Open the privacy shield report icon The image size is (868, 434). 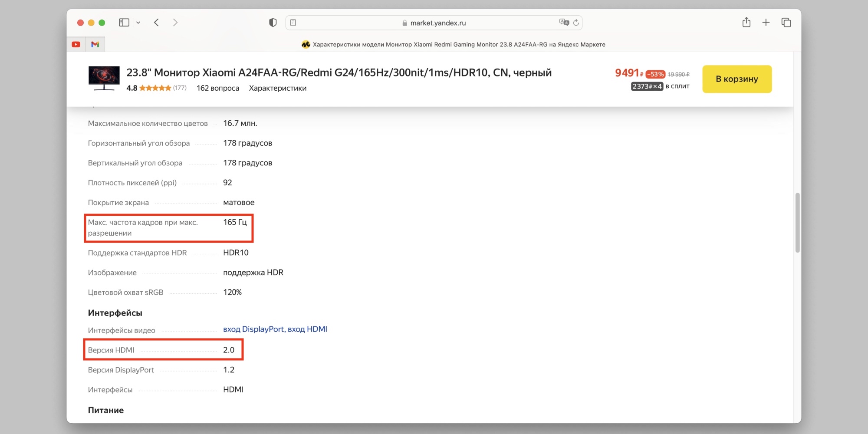click(x=273, y=23)
